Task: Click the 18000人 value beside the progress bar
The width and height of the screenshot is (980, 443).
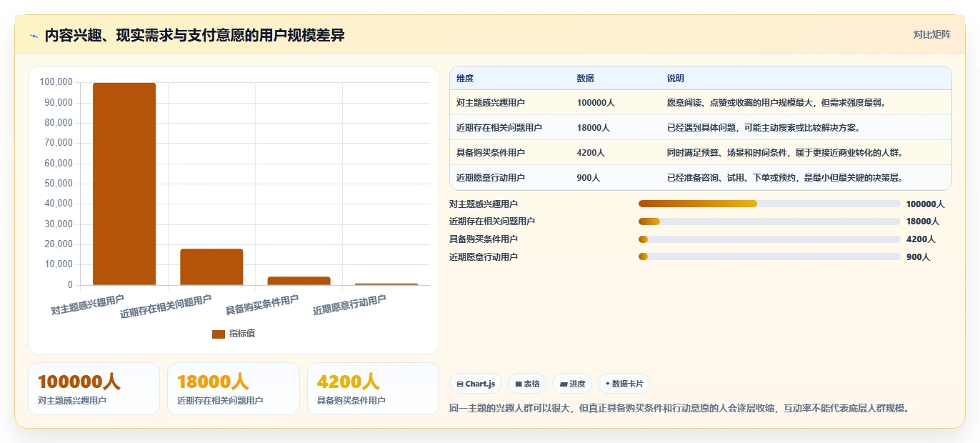Action: point(923,221)
